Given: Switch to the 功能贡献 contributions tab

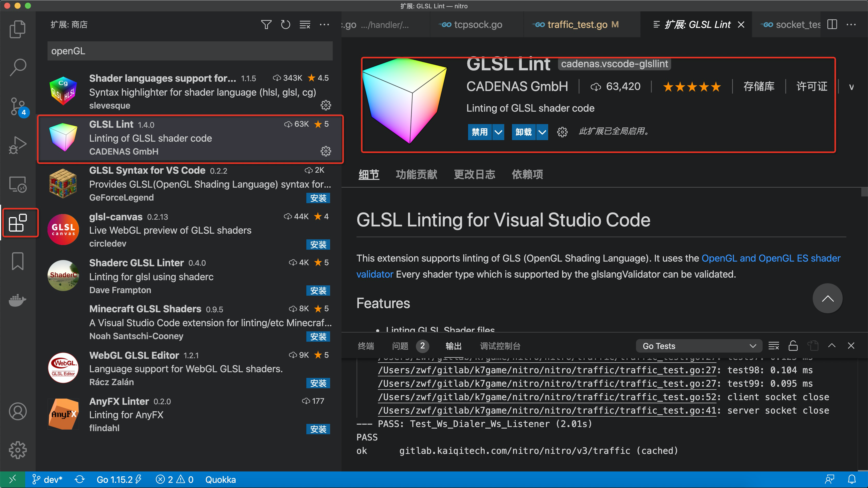Looking at the screenshot, I should [416, 174].
